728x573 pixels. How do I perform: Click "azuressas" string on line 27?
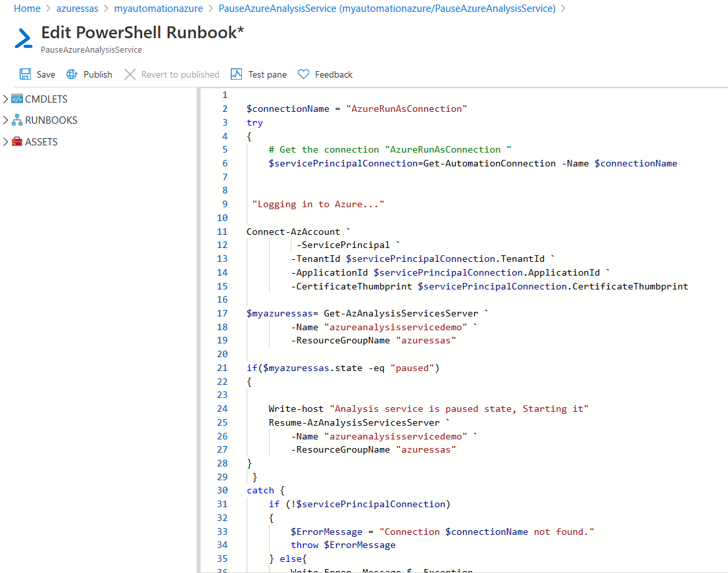click(x=425, y=449)
